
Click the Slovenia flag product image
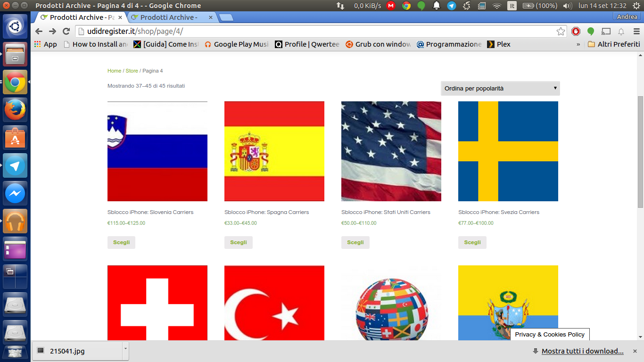157,151
